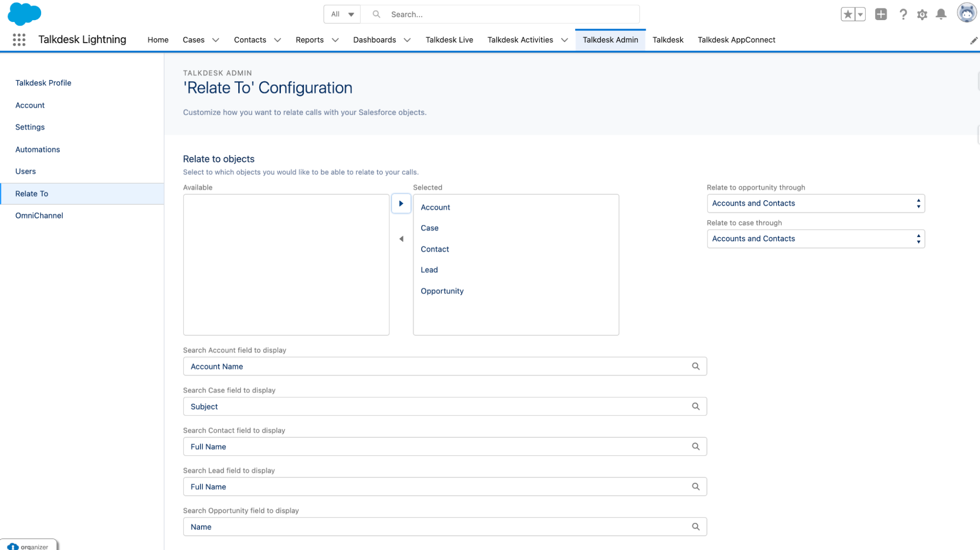Open the Talkdesk Live tab
The height and width of the screenshot is (550, 980).
pyautogui.click(x=449, y=40)
